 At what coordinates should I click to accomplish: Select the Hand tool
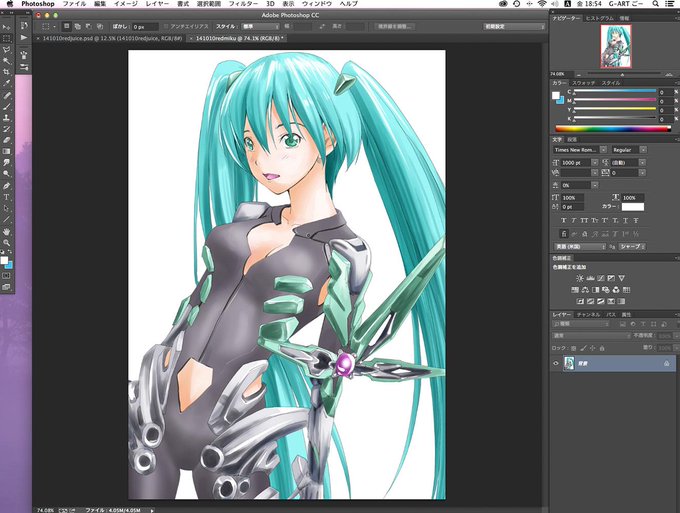click(7, 232)
